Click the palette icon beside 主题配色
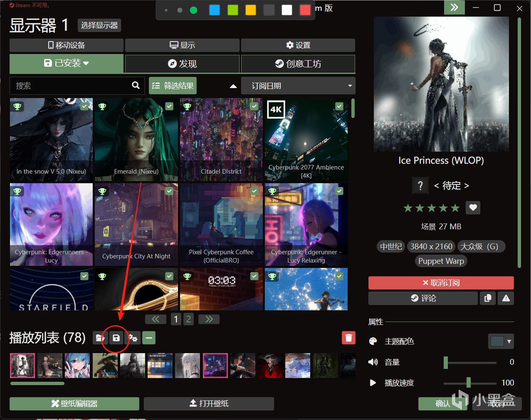The image size is (531, 420). pos(373,341)
